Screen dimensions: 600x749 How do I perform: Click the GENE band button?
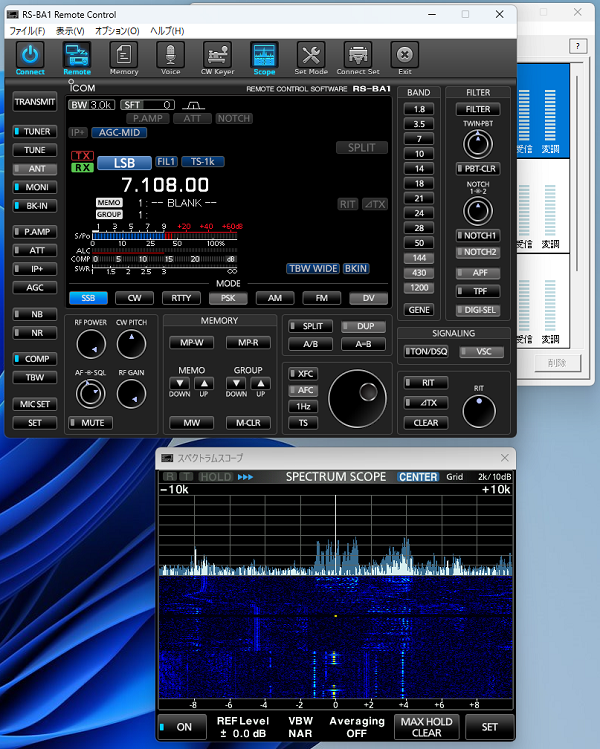(x=419, y=310)
